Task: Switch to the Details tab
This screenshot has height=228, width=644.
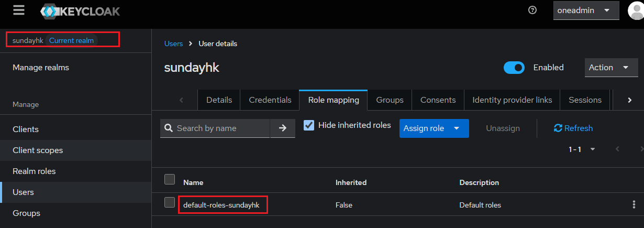Action: coord(219,100)
